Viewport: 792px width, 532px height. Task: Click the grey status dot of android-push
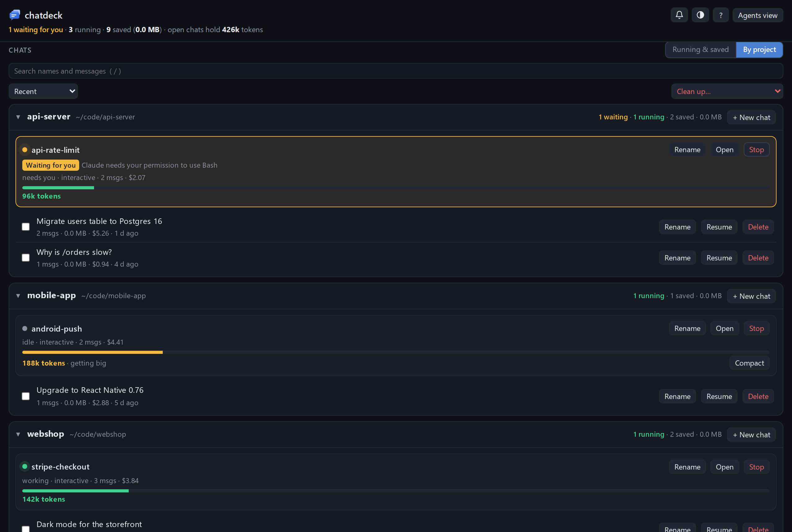(x=24, y=328)
